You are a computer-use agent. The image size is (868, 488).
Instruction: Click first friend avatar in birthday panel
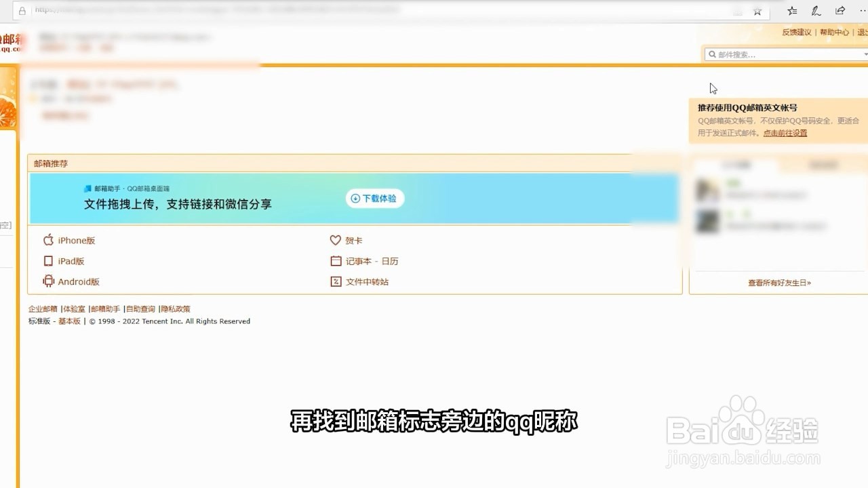pyautogui.click(x=707, y=190)
